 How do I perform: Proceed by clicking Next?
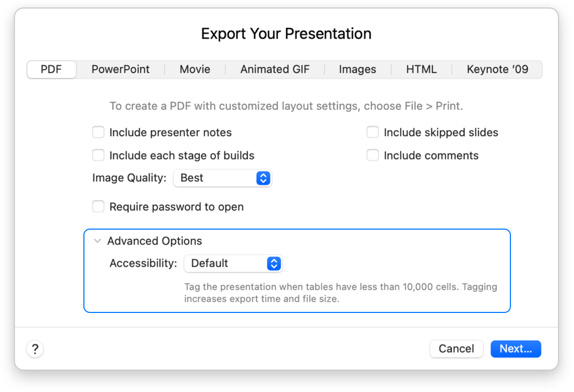tap(515, 349)
